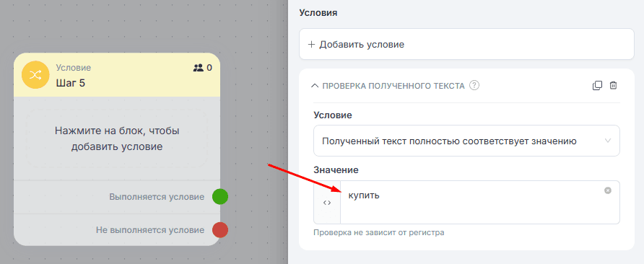Click the Проверка не зависит от регистра hint
Viewport: 644px width, 264px height.
coord(379,232)
